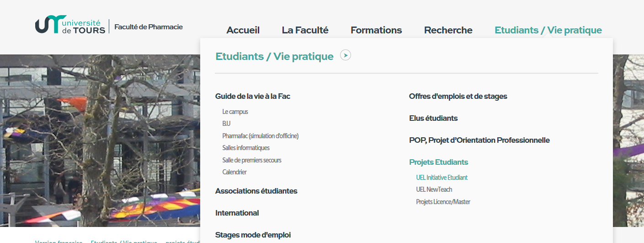Open Guide de la vie à la Fac
This screenshot has width=644, height=243.
[x=253, y=96]
